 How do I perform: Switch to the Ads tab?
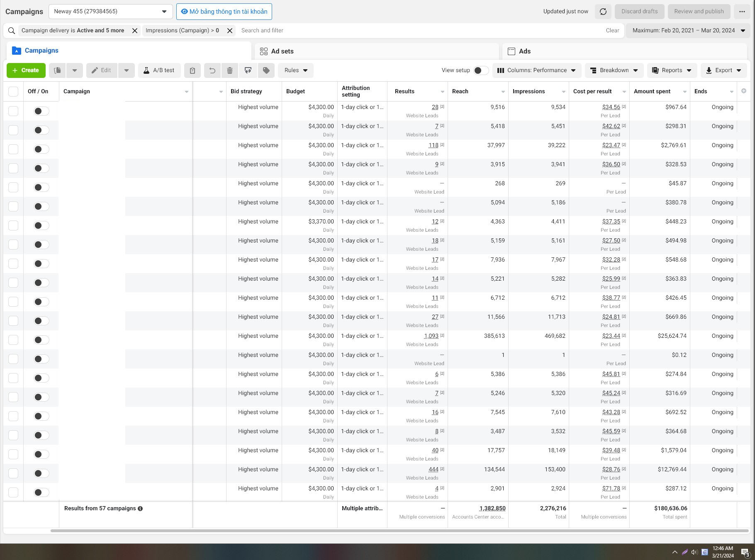tap(624, 51)
